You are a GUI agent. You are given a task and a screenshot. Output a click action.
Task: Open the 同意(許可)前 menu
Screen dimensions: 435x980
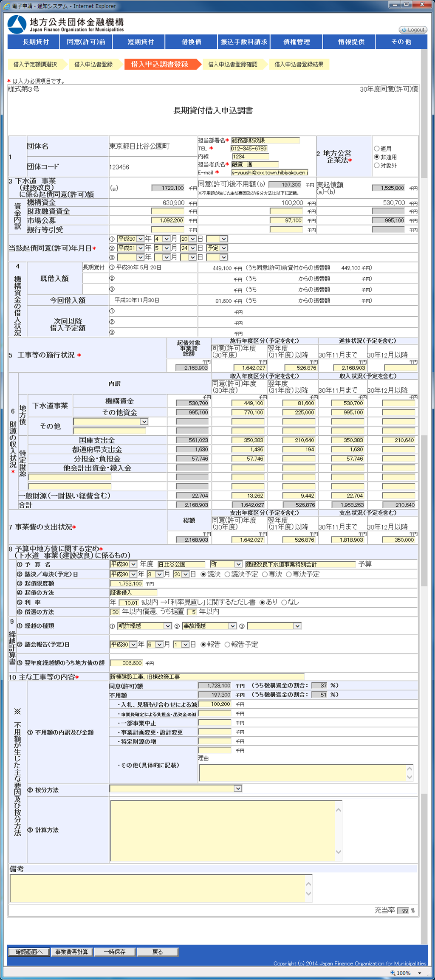[x=86, y=42]
